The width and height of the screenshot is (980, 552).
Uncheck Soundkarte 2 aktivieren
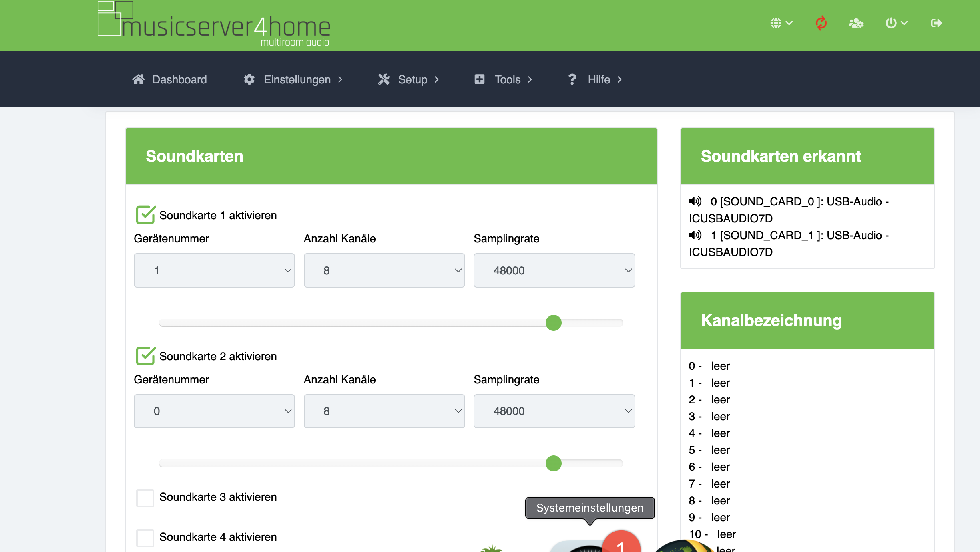[x=145, y=356]
